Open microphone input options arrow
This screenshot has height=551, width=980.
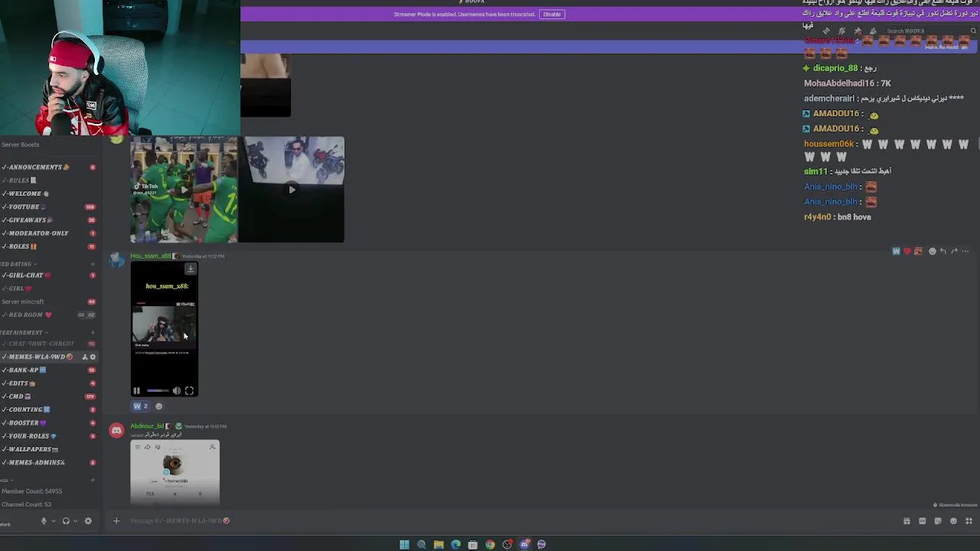[53, 521]
